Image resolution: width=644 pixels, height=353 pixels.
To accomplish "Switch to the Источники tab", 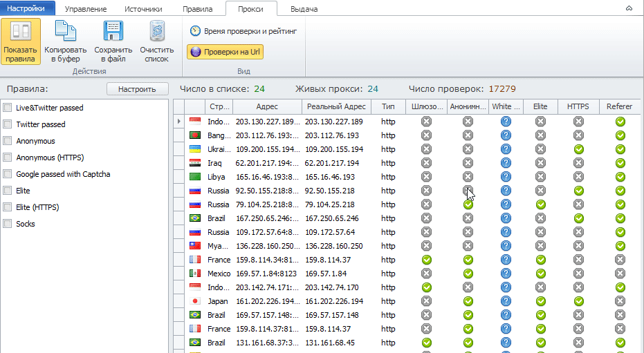I will 143,9.
